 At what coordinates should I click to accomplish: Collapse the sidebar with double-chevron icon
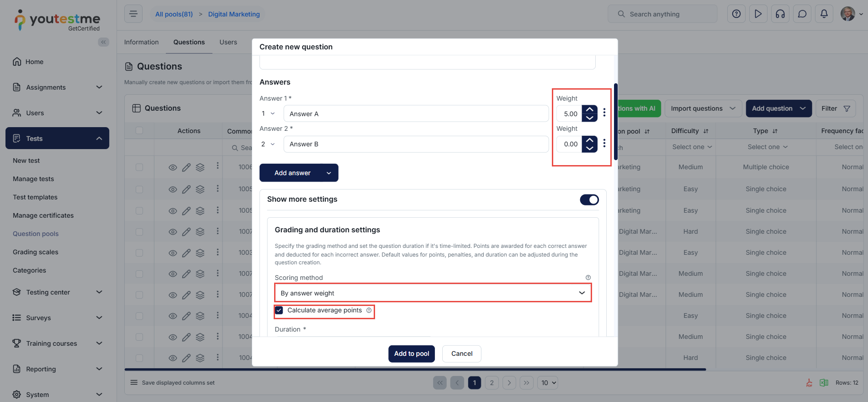[x=103, y=42]
